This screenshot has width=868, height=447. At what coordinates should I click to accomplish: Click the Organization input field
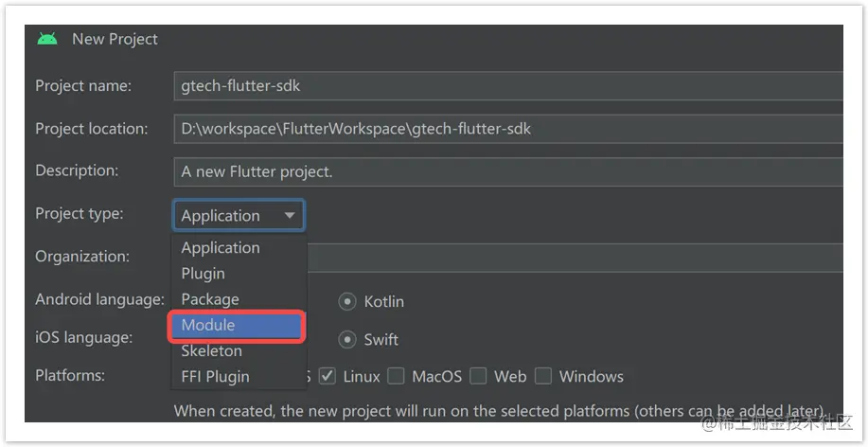click(575, 258)
